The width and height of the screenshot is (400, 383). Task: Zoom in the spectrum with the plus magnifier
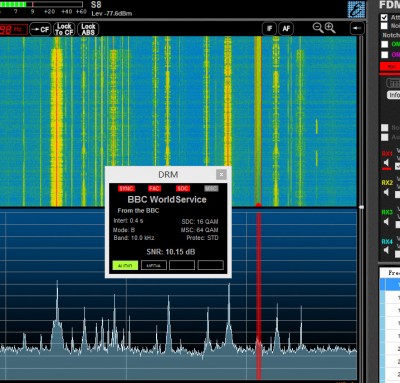pyautogui.click(x=330, y=28)
